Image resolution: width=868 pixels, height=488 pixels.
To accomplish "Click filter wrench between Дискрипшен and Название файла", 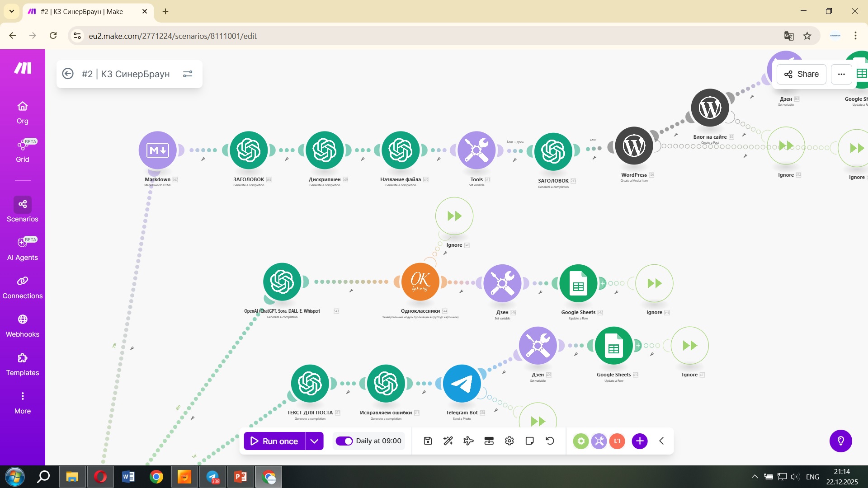I will point(363,159).
